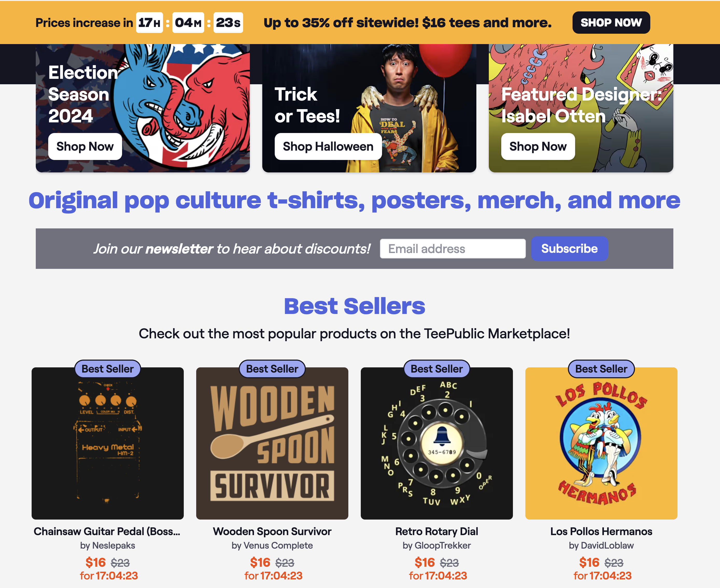
Task: Click the SHOP NOW banner button
Action: pyautogui.click(x=611, y=22)
